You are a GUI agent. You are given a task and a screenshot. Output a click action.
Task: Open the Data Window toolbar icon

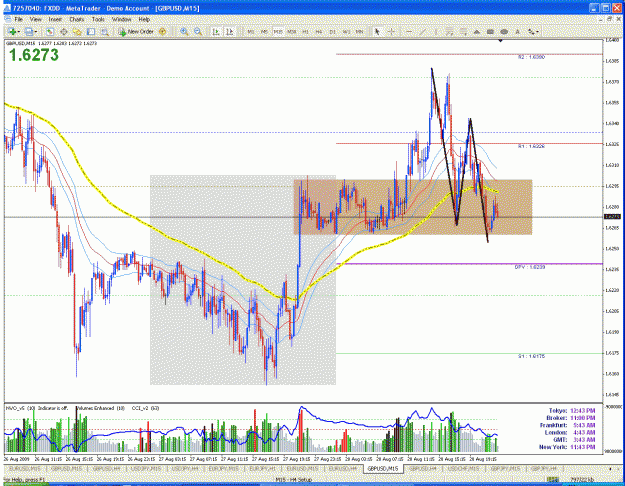click(63, 31)
